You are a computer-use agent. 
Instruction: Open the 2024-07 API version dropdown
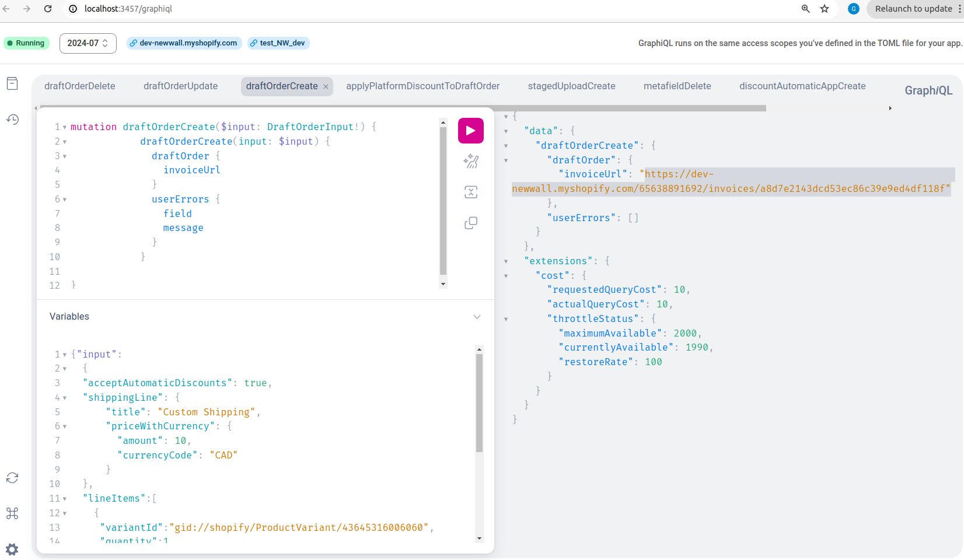point(88,43)
